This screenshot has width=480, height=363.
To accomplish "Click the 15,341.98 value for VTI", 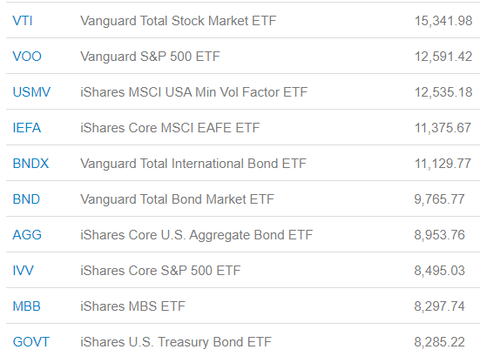I will click(443, 21).
